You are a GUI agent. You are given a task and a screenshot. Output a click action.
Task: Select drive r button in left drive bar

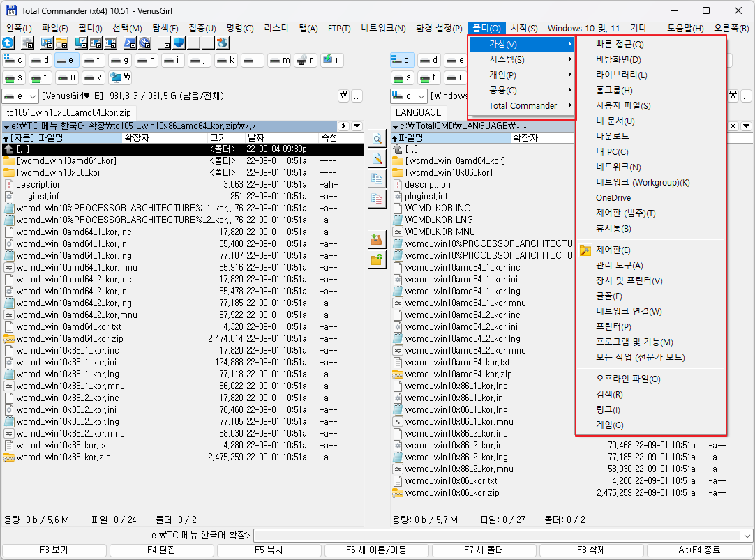pos(331,60)
